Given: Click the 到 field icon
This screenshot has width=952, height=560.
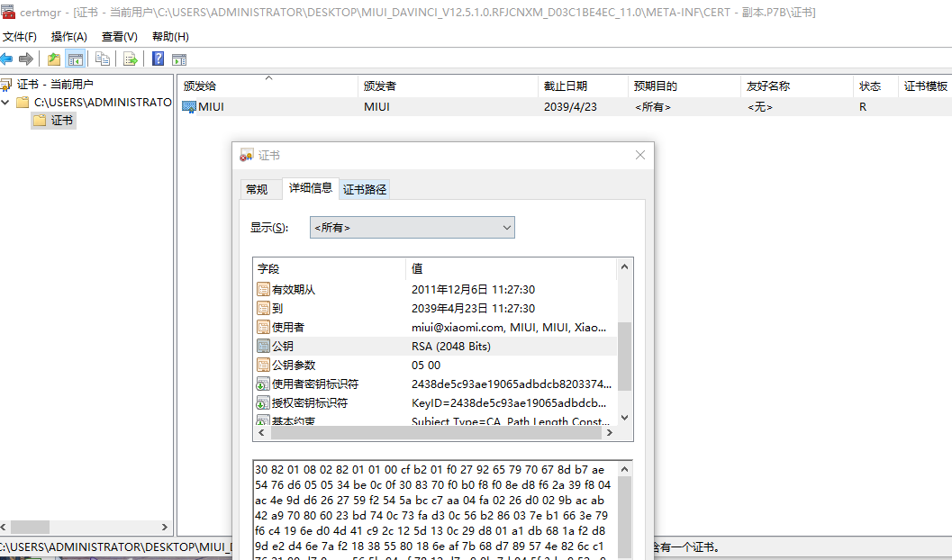Looking at the screenshot, I should pos(263,308).
